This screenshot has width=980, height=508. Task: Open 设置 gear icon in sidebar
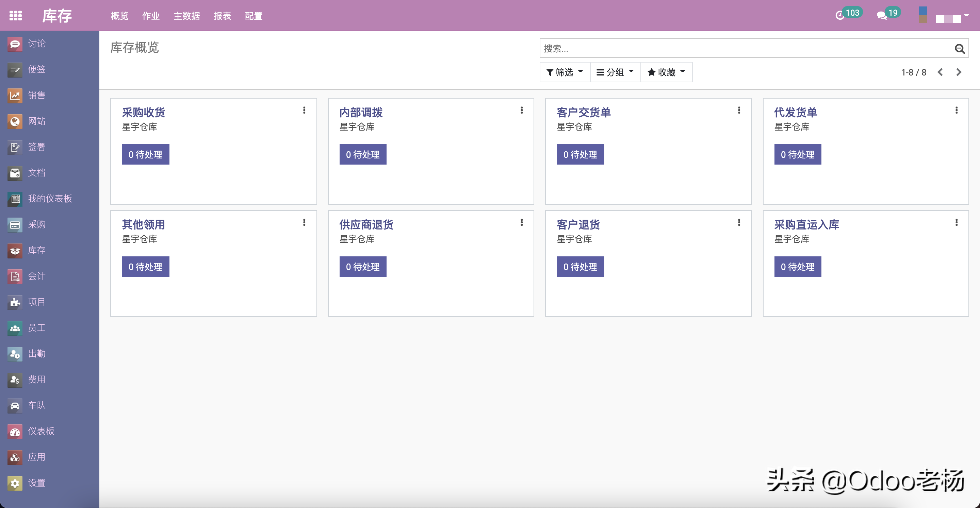point(15,483)
